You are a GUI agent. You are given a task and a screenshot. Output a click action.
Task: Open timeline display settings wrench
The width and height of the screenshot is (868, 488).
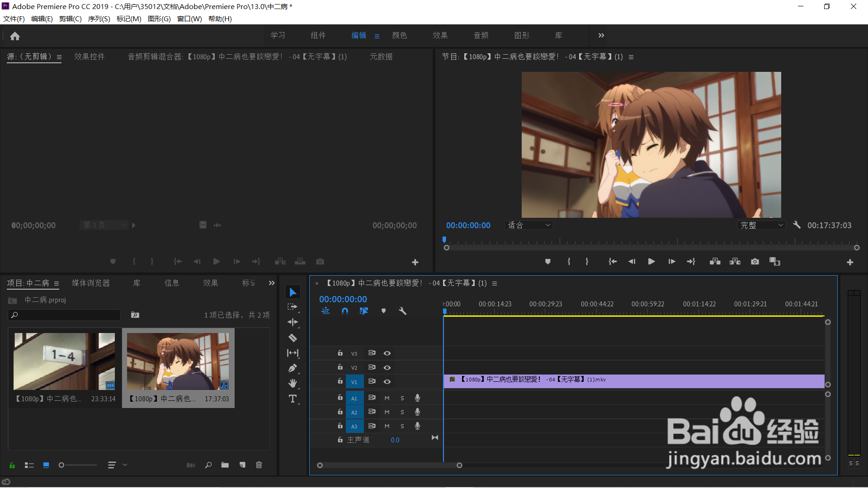point(402,311)
